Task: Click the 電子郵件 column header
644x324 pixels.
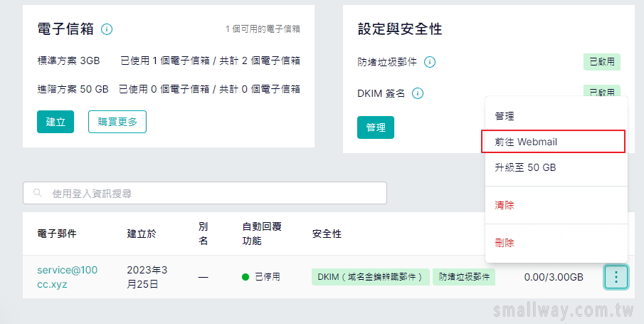Action: pos(57,234)
